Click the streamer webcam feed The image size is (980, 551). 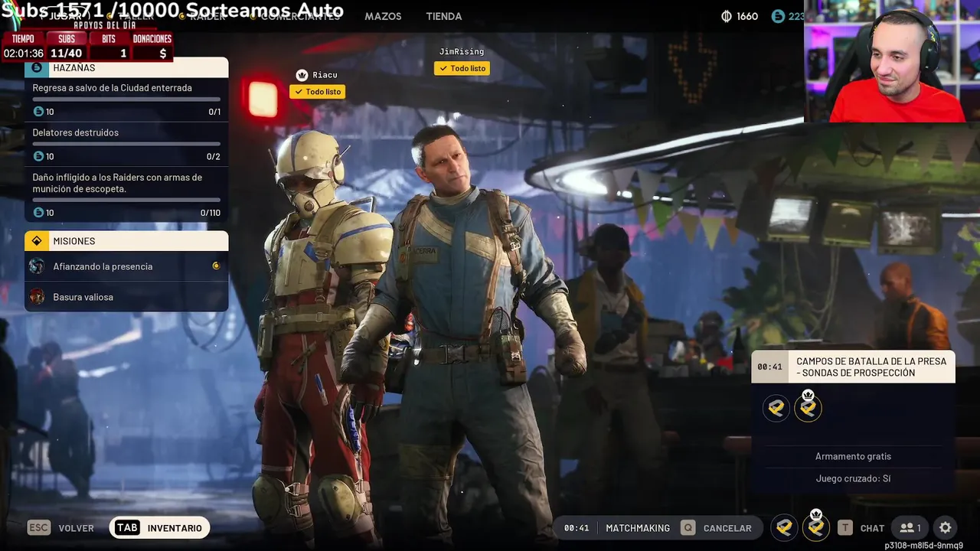click(892, 61)
